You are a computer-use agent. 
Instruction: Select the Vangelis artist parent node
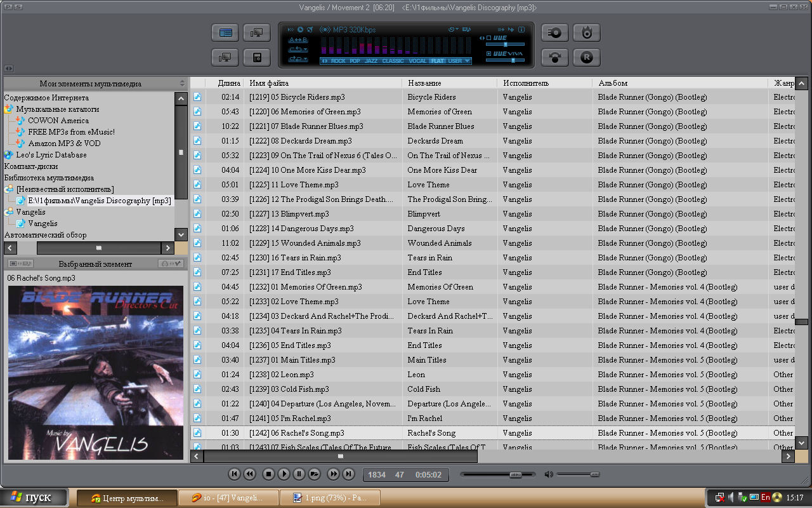(30, 212)
